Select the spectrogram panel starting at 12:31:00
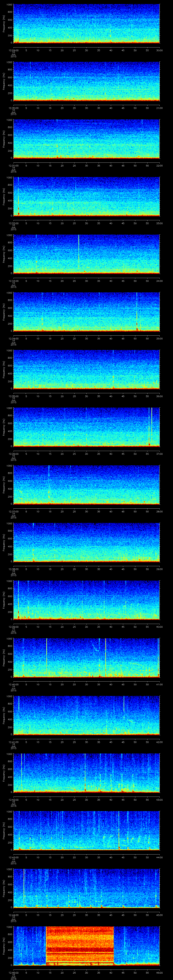Viewport: 173px width, 980px height. pos(86,139)
